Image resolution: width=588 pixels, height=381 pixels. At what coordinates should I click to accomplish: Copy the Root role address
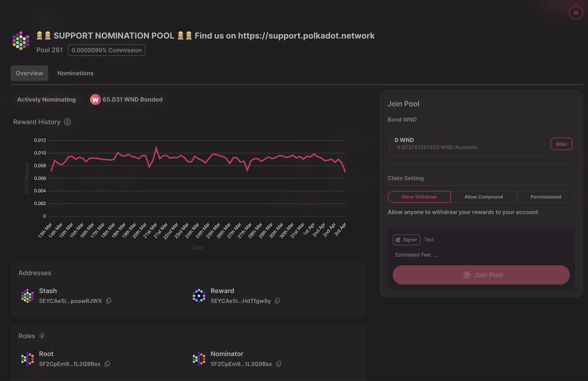coord(107,364)
